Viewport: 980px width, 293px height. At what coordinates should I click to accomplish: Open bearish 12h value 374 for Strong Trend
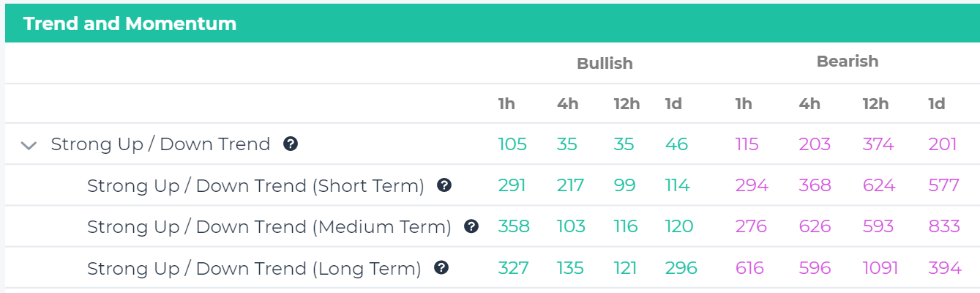pos(878,144)
